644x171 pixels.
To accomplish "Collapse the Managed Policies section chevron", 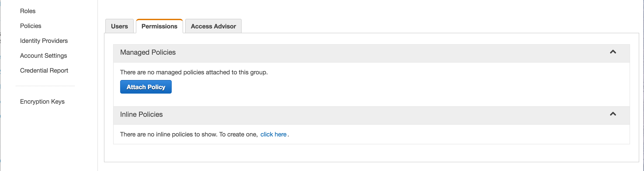I will pyautogui.click(x=613, y=52).
